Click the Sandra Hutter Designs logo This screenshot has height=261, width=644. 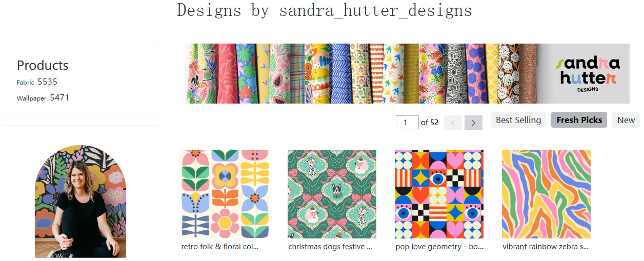(589, 74)
